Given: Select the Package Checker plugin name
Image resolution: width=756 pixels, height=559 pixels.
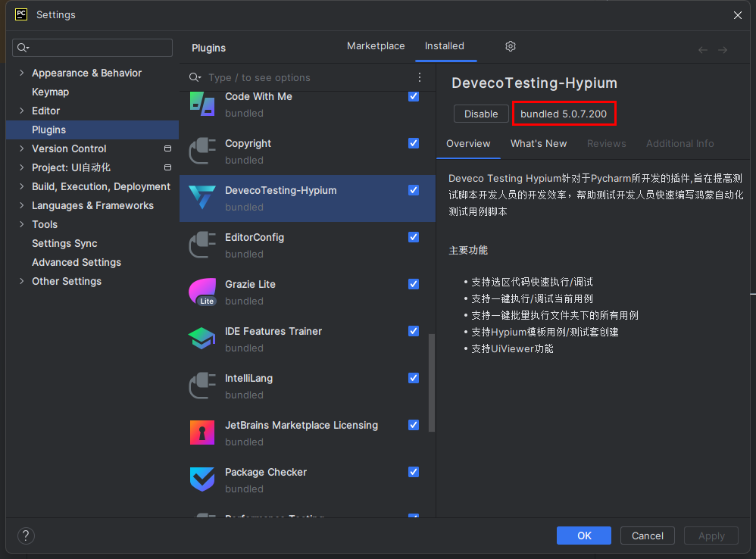Looking at the screenshot, I should pos(266,472).
